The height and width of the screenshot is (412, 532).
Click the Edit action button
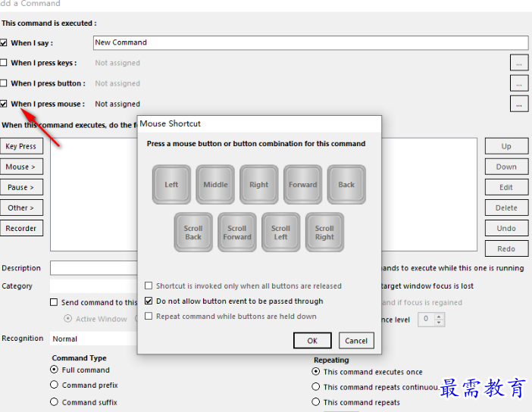506,187
